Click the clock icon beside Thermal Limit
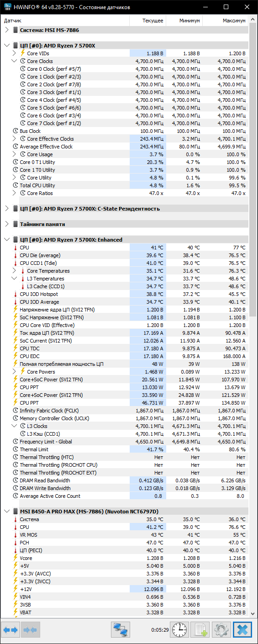This screenshot has width=258, height=644. (16, 449)
